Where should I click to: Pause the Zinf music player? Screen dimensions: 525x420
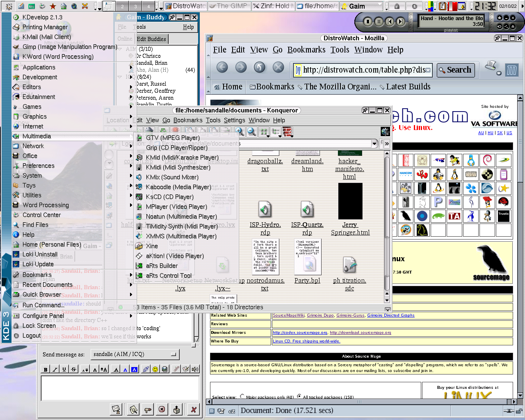coord(379,21)
